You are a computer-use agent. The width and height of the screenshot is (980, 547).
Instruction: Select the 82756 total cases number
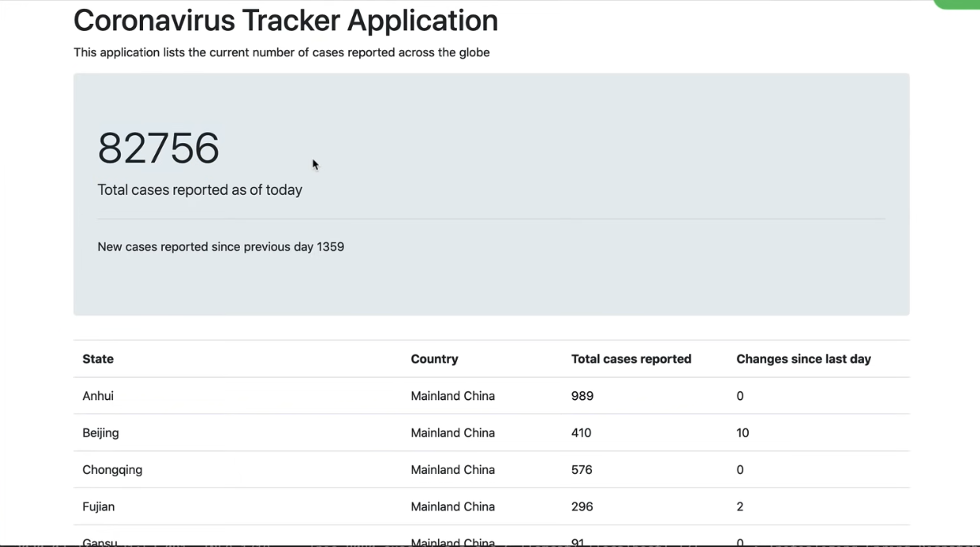pos(158,149)
